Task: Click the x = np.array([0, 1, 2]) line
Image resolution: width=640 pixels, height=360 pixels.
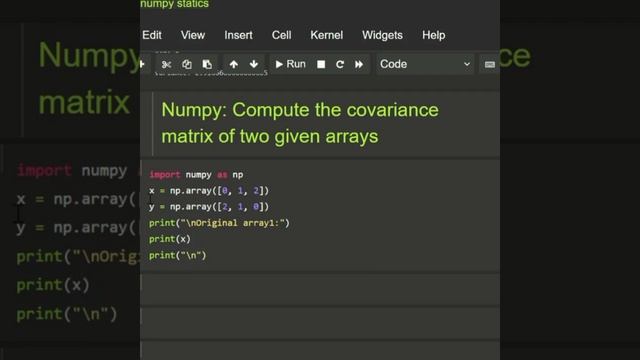Action: click(209, 191)
